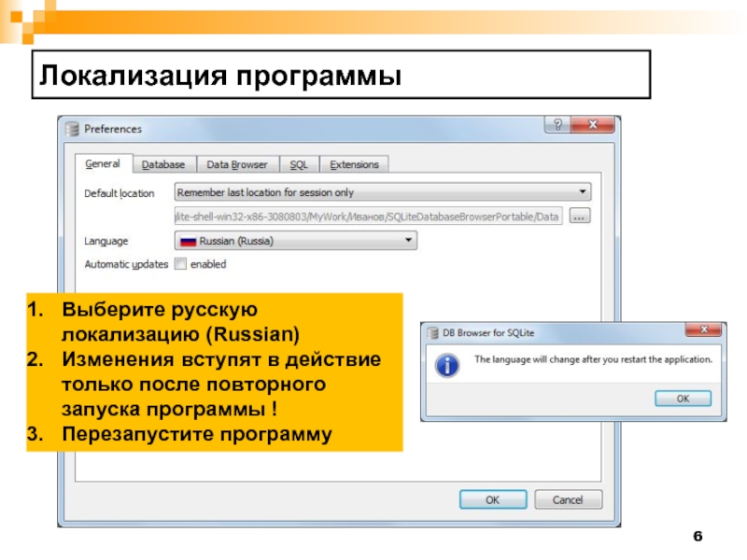Screen dimensions: 747x560
Task: Close the Preferences window
Action: 593,125
